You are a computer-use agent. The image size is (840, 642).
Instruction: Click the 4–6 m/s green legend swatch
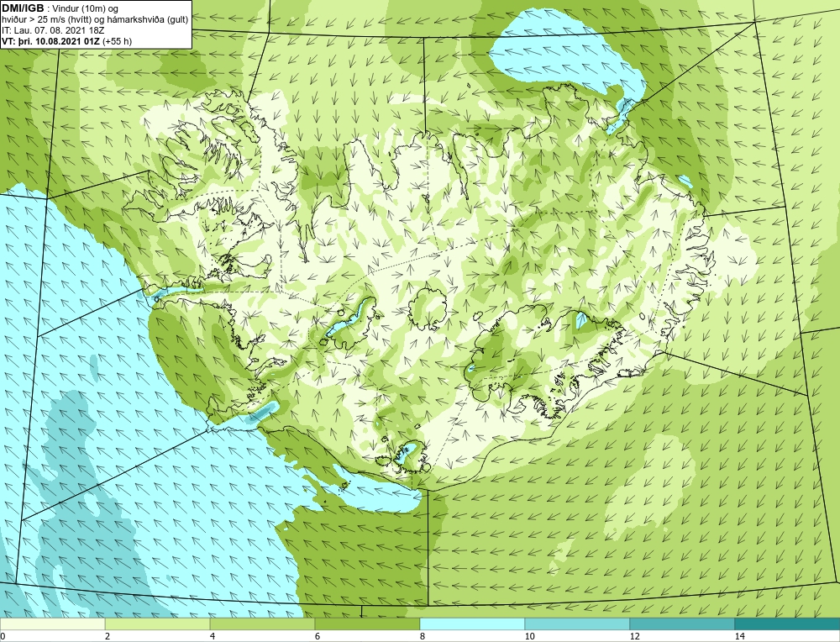(x=262, y=624)
